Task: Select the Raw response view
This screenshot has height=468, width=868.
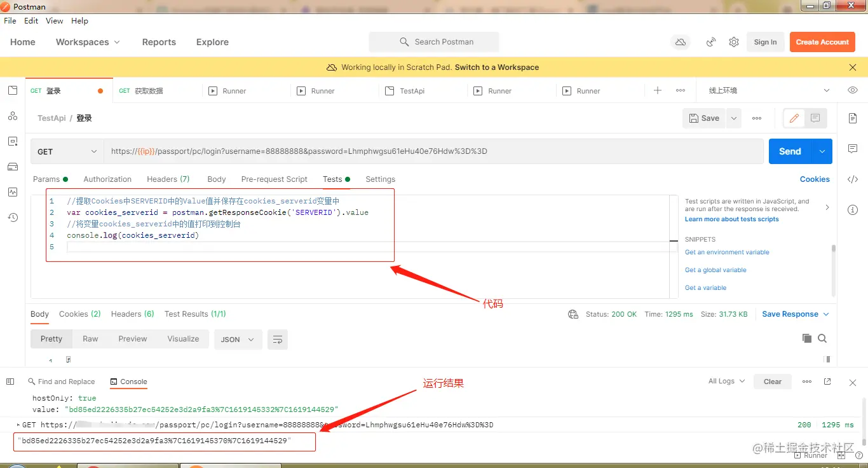Action: pyautogui.click(x=90, y=339)
